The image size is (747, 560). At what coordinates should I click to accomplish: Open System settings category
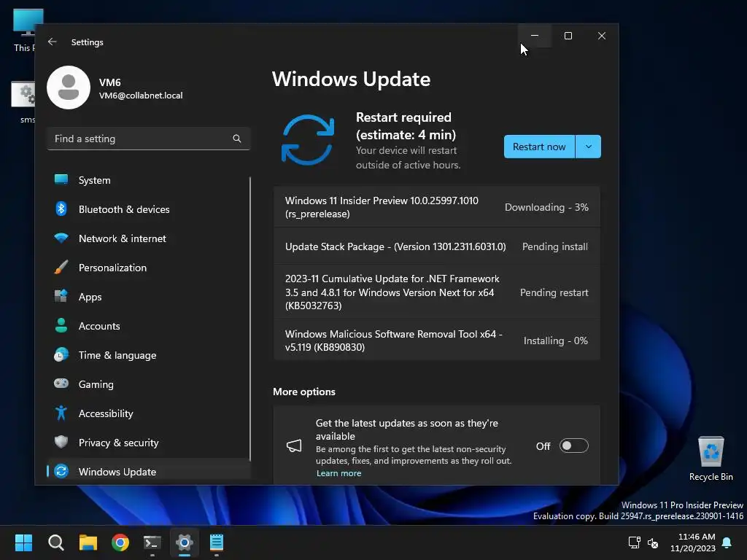149,180
